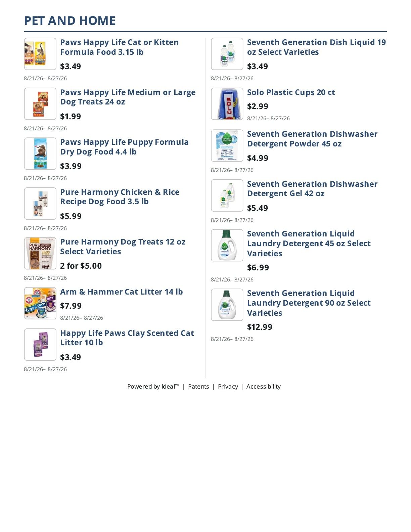Image resolution: width=411 pixels, height=532 pixels.
Task: Open the Solo Plastic Cups product image
Action: point(227,104)
